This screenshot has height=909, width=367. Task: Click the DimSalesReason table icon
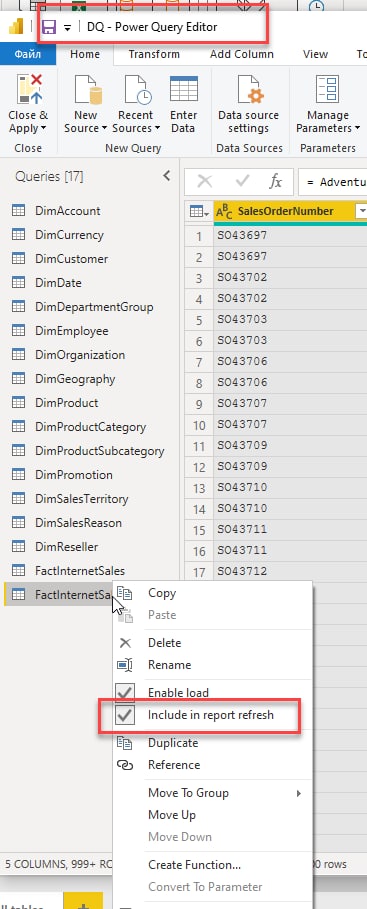19,523
